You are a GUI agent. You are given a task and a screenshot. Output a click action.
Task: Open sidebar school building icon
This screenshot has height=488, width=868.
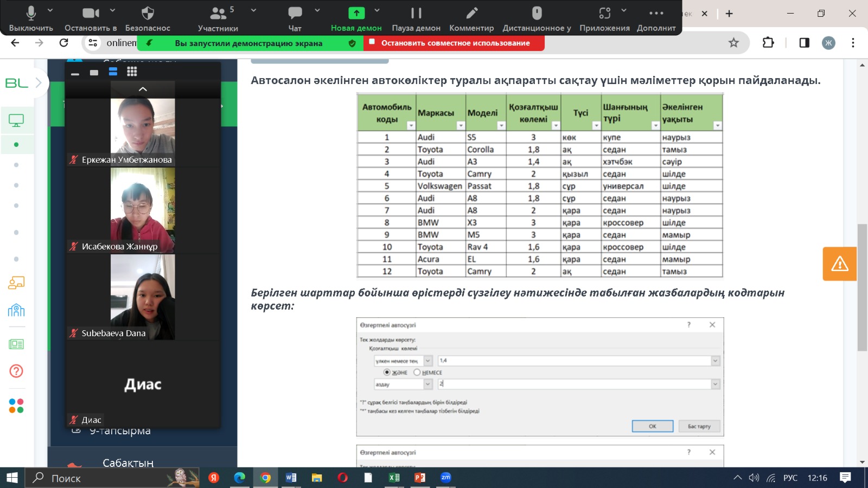click(x=16, y=310)
